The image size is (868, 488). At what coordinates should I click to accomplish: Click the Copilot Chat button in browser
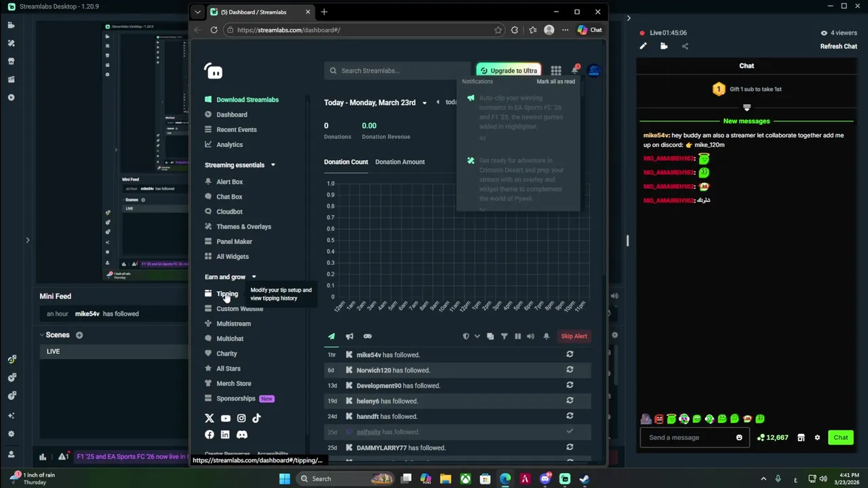[589, 30]
